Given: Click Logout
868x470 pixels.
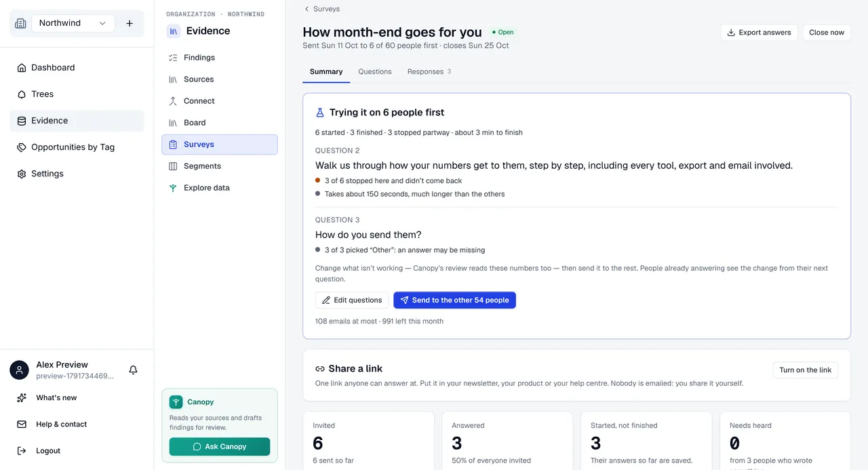Looking at the screenshot, I should [77, 451].
